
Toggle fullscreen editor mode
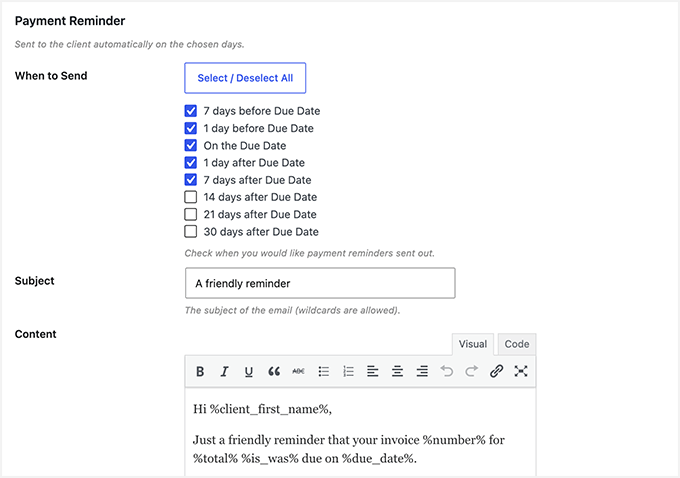pos(521,371)
